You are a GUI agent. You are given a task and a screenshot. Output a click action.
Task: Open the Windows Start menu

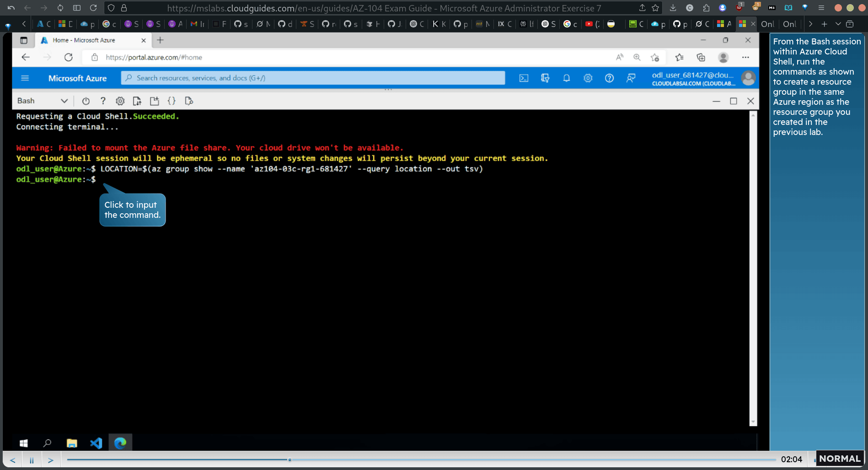point(24,443)
